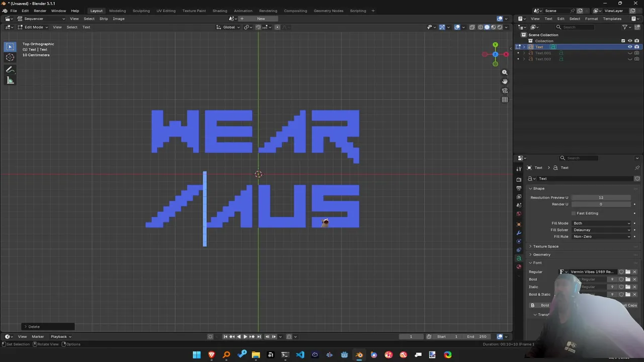Switch perspective/orthographic grid icon

click(x=505, y=100)
